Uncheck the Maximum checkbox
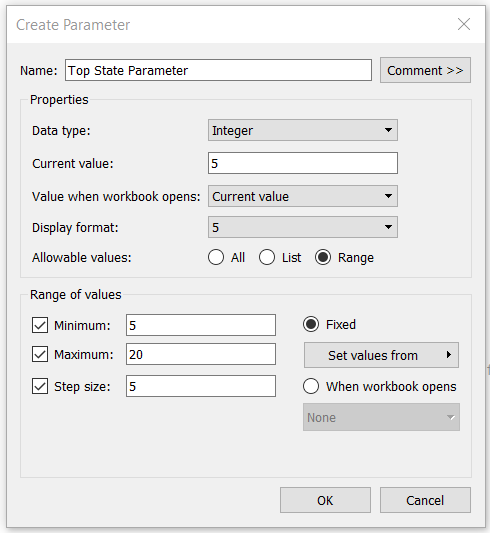Image resolution: width=490 pixels, height=533 pixels. [x=40, y=355]
